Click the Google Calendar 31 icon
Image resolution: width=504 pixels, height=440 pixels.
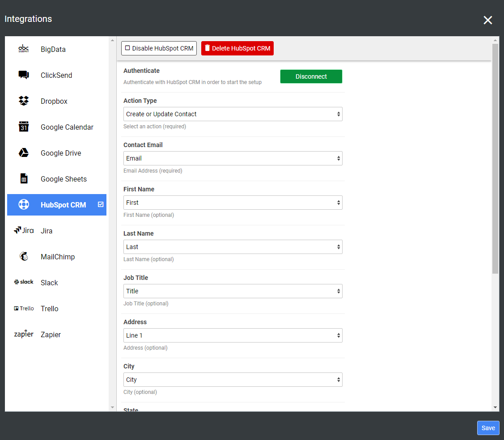pyautogui.click(x=23, y=127)
